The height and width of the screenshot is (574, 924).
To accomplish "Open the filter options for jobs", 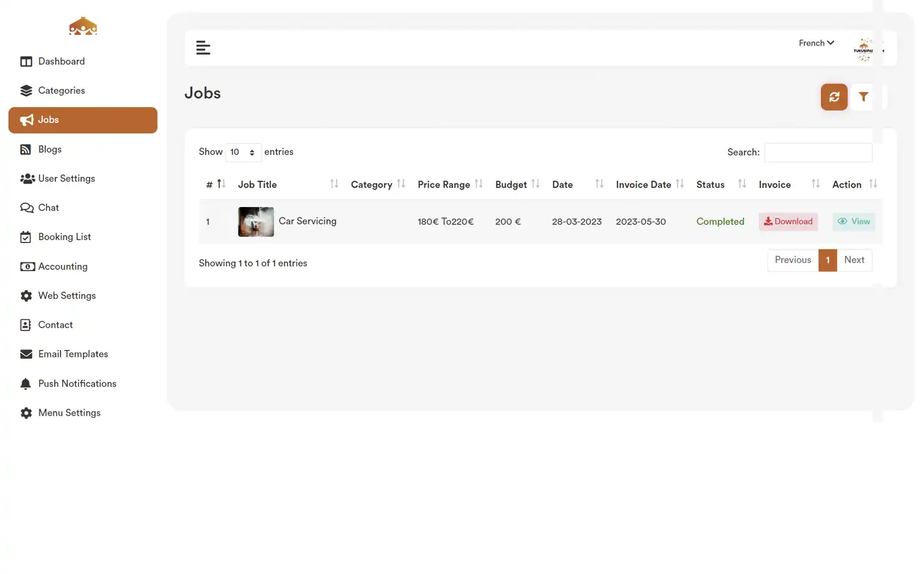I will (x=863, y=97).
